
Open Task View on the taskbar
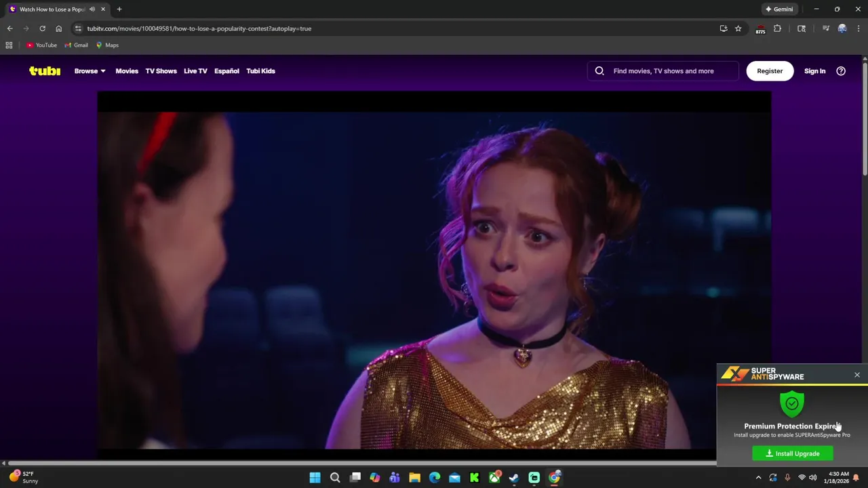tap(355, 478)
